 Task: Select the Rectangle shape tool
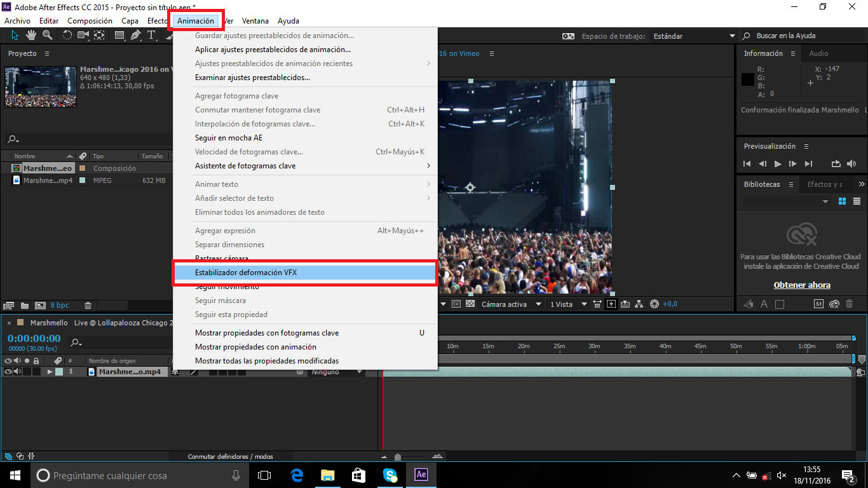pyautogui.click(x=119, y=35)
